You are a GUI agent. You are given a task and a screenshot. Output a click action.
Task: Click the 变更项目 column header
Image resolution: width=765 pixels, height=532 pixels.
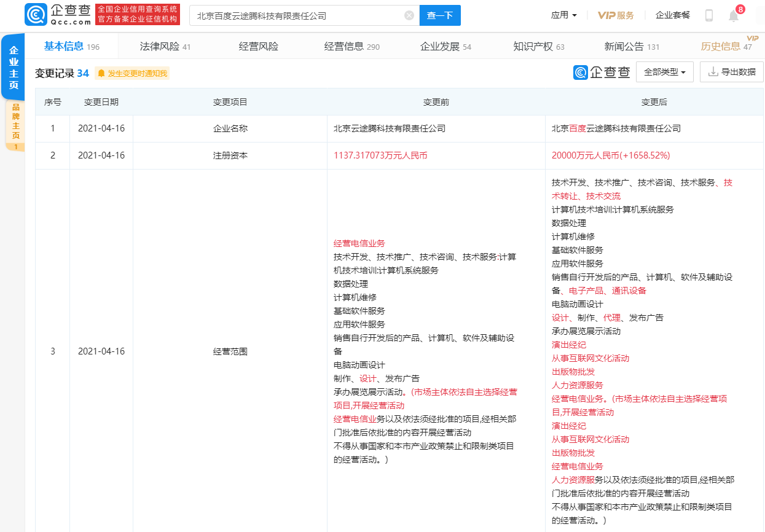click(x=230, y=102)
